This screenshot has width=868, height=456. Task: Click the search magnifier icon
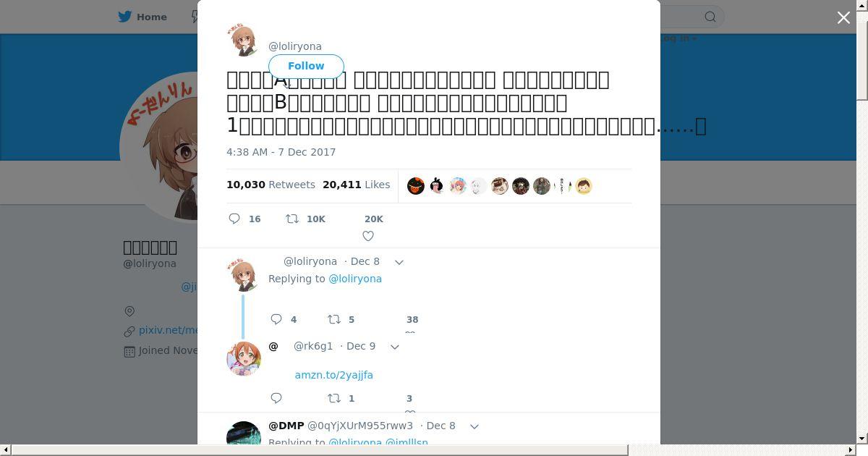[x=710, y=17]
